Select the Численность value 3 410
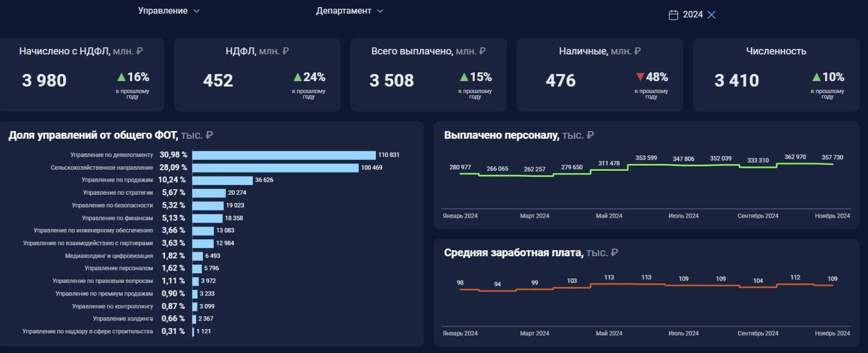The height and width of the screenshot is (353, 868). [736, 80]
